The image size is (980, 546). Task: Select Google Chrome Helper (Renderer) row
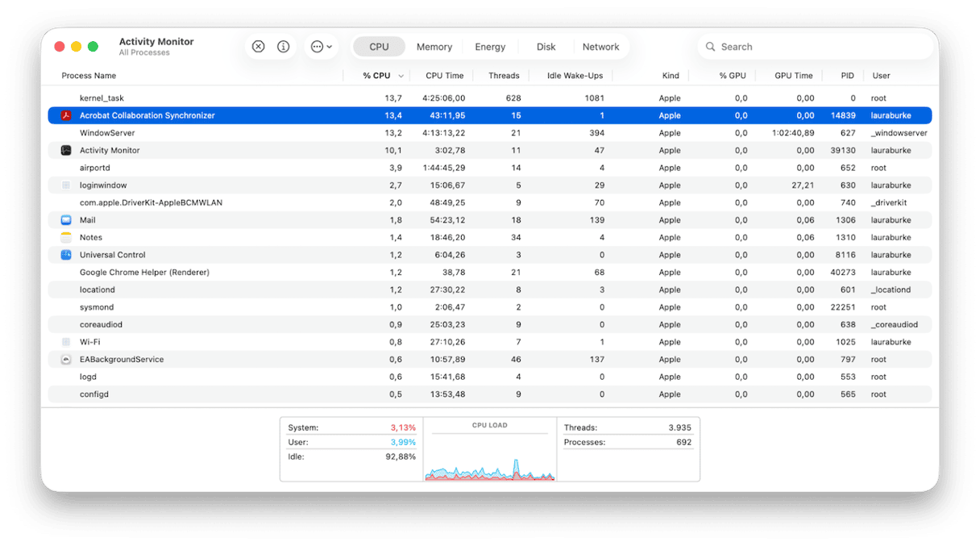coord(490,273)
